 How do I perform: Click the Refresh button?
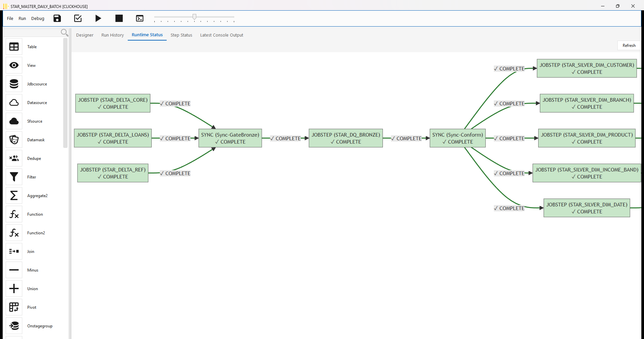[x=629, y=46]
